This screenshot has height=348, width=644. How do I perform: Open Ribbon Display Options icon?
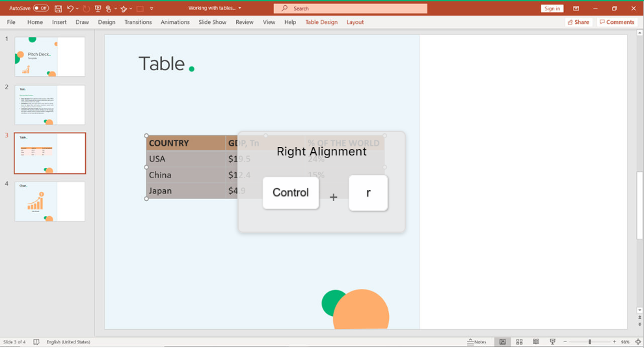click(x=576, y=8)
